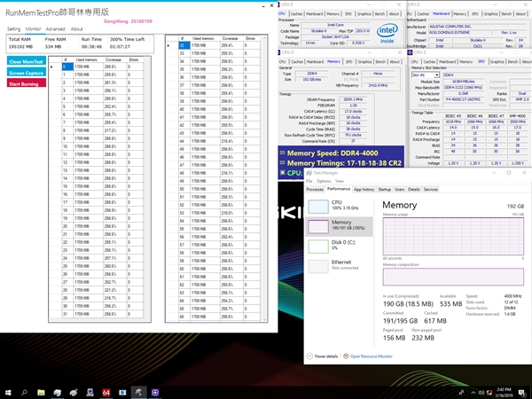
Task: Open taskbar search magnifier
Action: click(24, 393)
